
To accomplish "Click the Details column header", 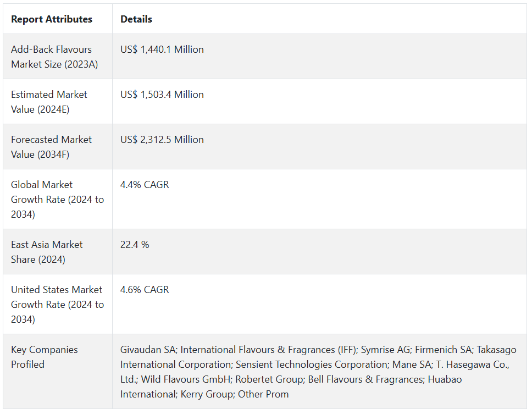I will tap(136, 19).
